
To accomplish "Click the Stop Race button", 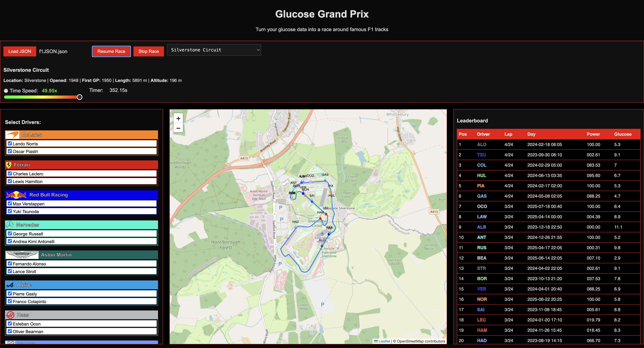I will click(148, 51).
